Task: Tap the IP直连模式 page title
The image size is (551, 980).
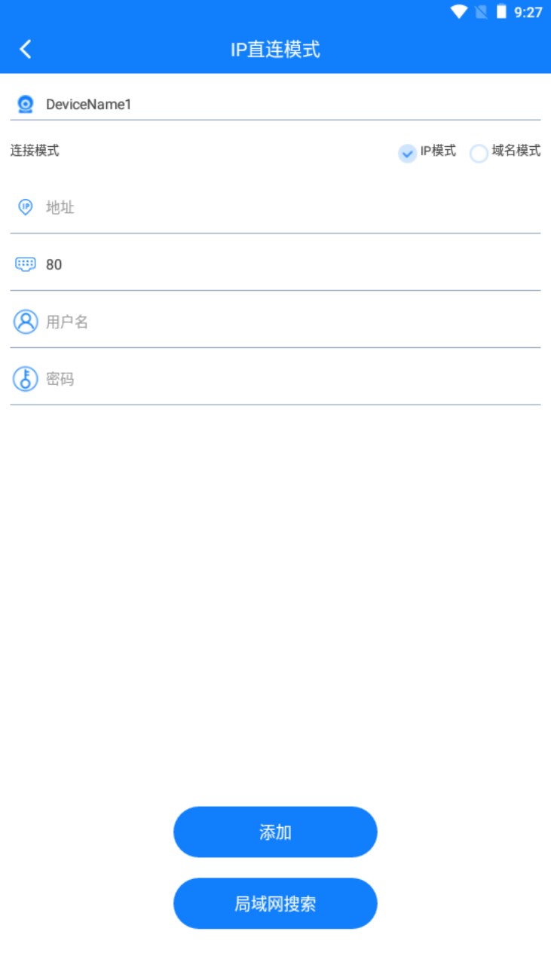Action: 275,50
